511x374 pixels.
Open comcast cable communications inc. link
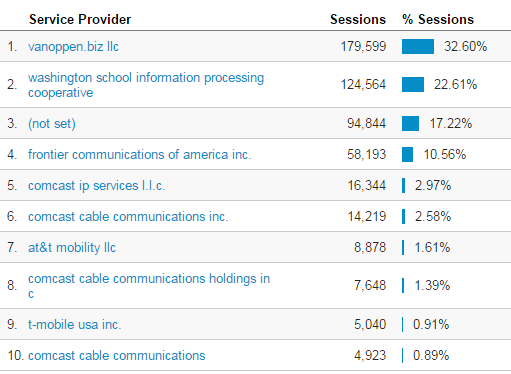128,217
